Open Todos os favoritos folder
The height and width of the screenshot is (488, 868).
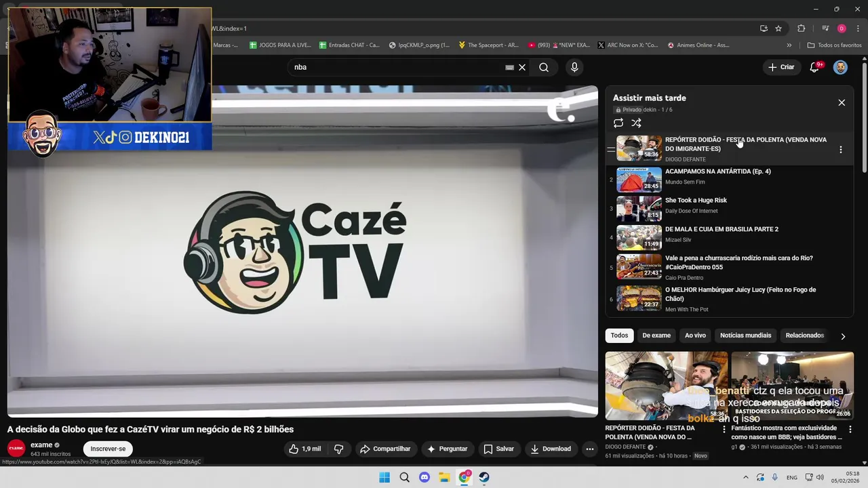[x=834, y=45]
